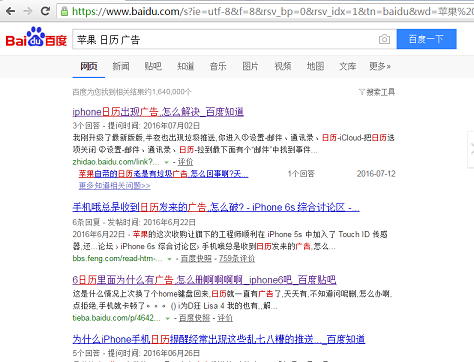Open result 'iphone日历出现广告,怎么解决'
474x362 pixels.
tap(158, 112)
